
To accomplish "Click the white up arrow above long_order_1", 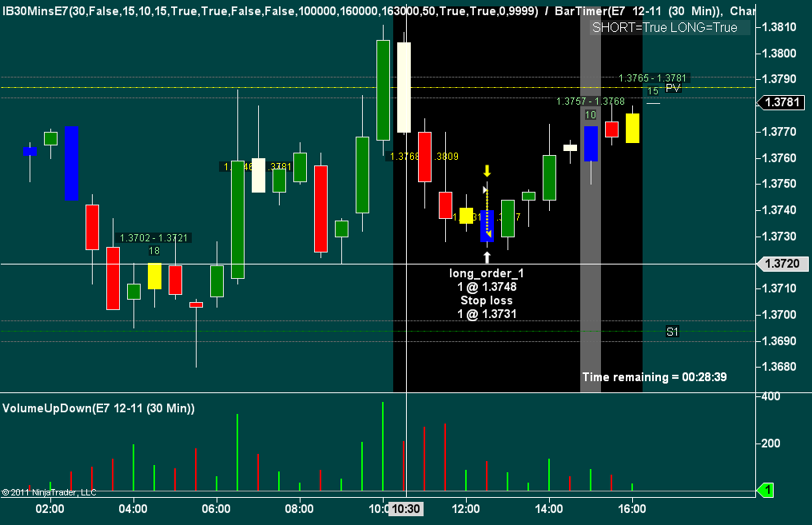I will [x=487, y=257].
